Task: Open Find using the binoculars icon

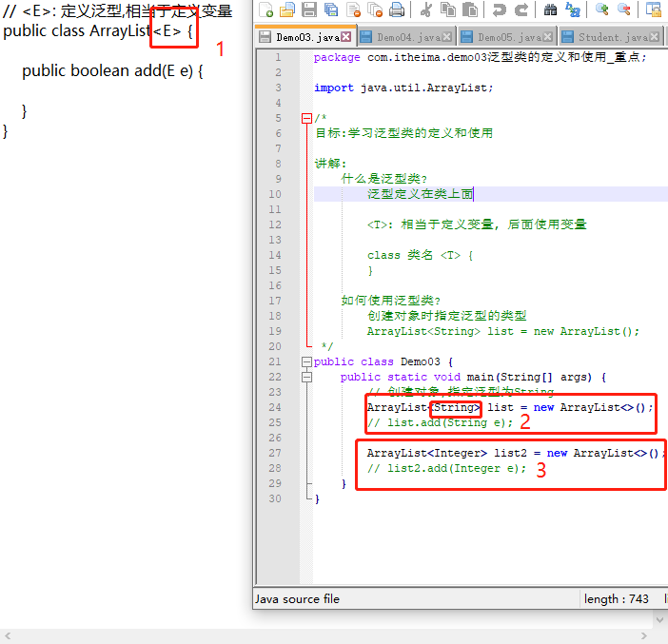Action: coord(550,10)
